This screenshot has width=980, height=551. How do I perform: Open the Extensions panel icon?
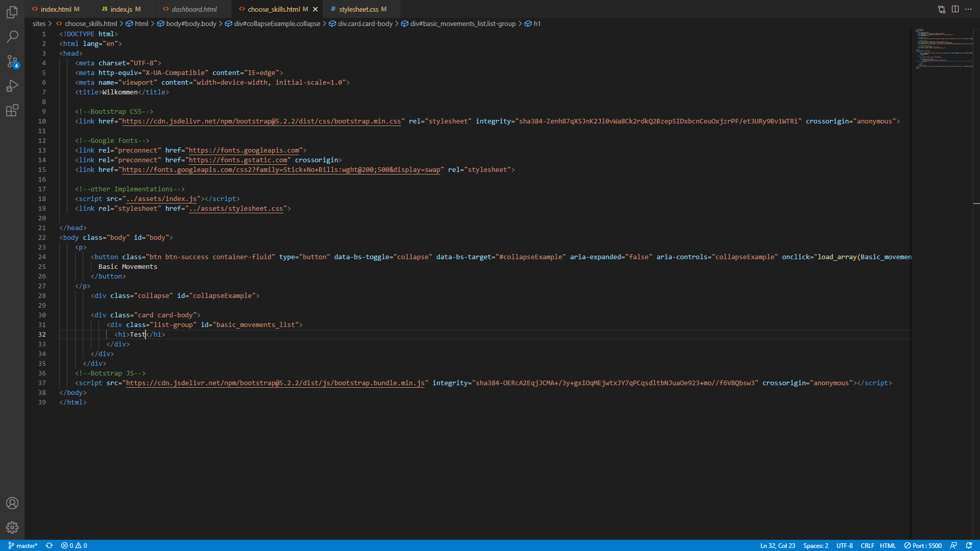(12, 110)
